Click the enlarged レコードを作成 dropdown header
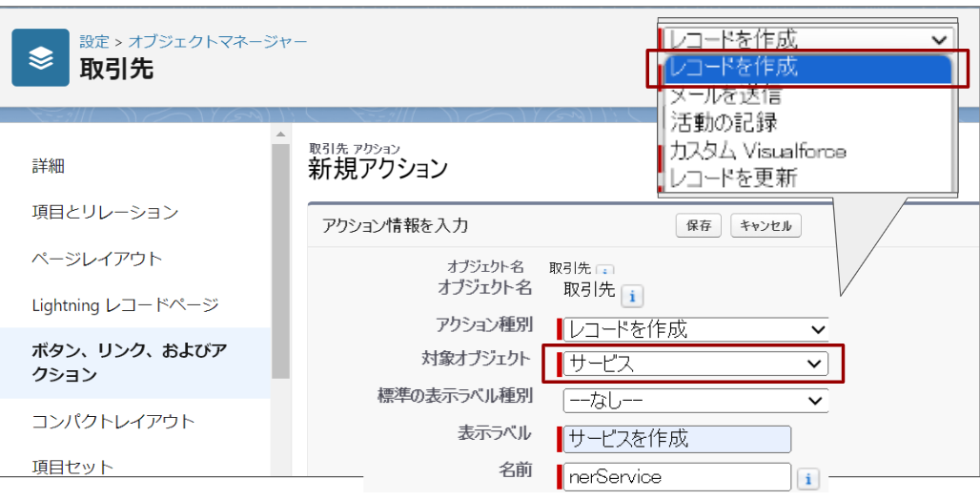 pos(807,40)
